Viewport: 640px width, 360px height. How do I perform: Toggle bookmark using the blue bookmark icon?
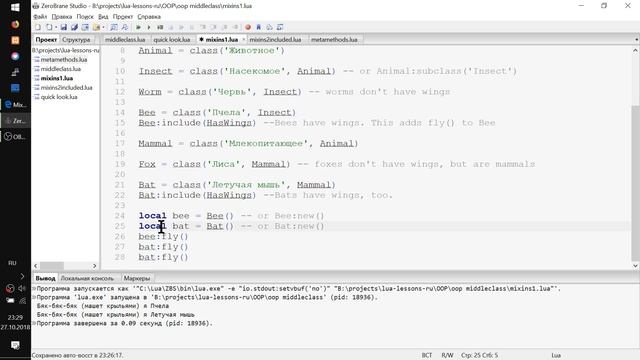click(x=258, y=27)
